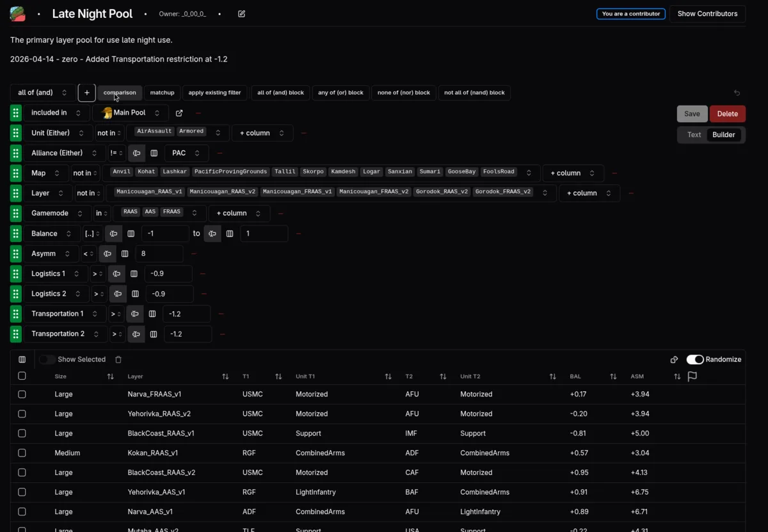Open the Unit (Either) column dropdown
Image resolution: width=768 pixels, height=532 pixels.
[x=58, y=133]
